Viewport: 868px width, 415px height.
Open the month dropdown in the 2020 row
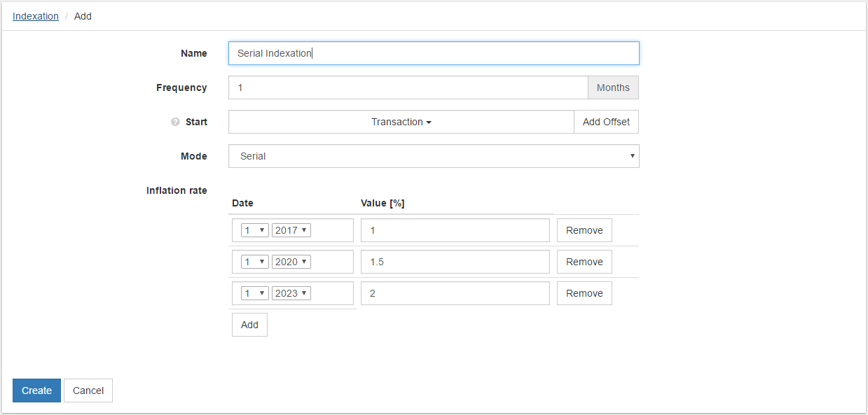click(x=254, y=262)
